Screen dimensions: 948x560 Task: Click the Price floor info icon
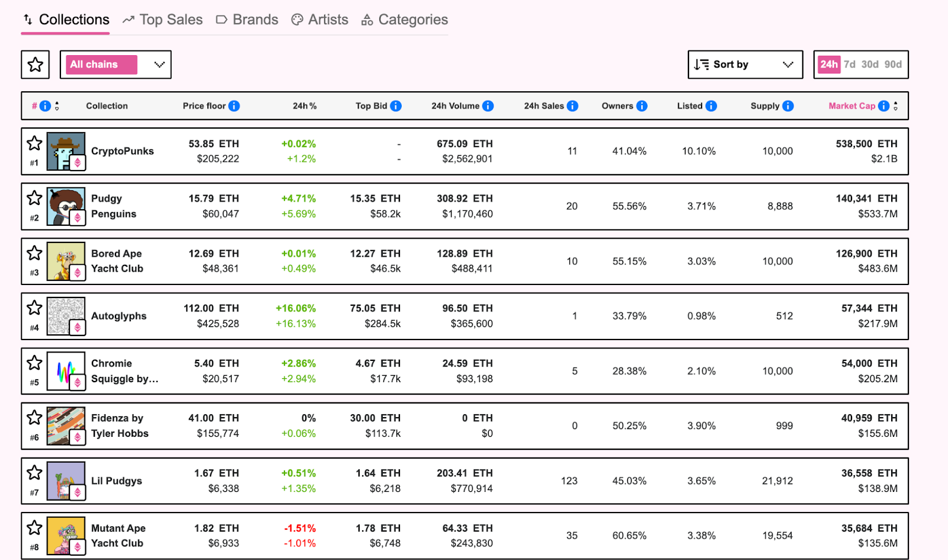234,106
